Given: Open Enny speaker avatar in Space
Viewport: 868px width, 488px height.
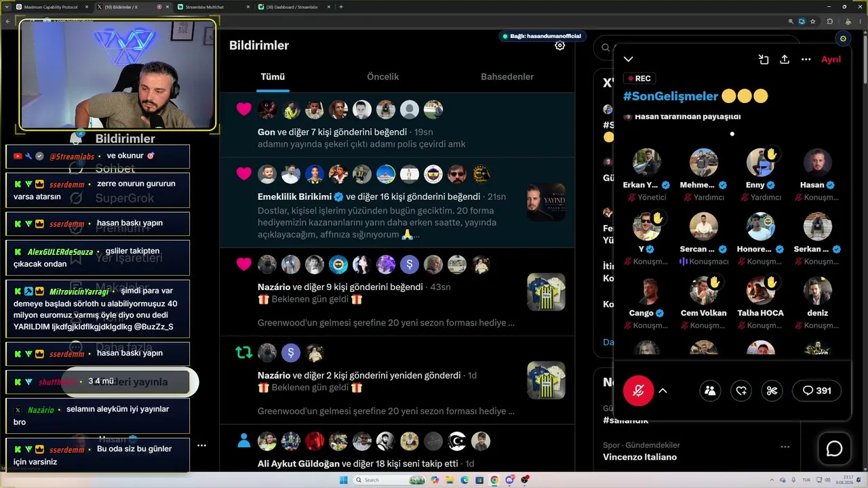Looking at the screenshot, I should click(761, 163).
